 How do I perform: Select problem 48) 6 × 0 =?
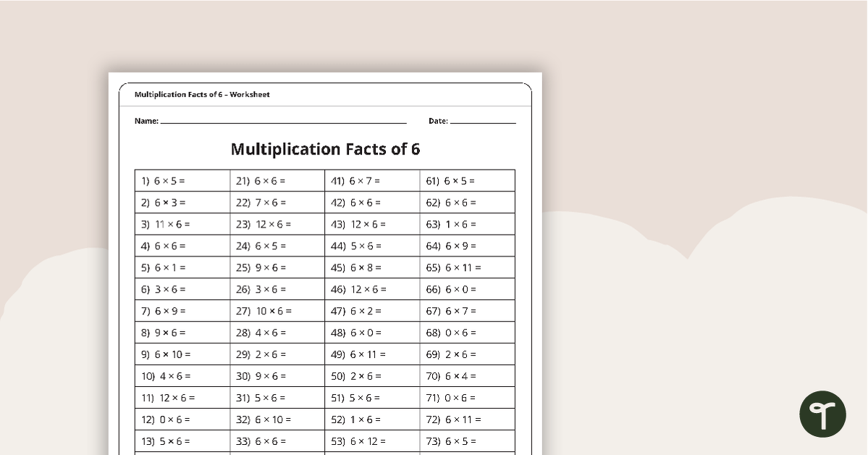356,333
